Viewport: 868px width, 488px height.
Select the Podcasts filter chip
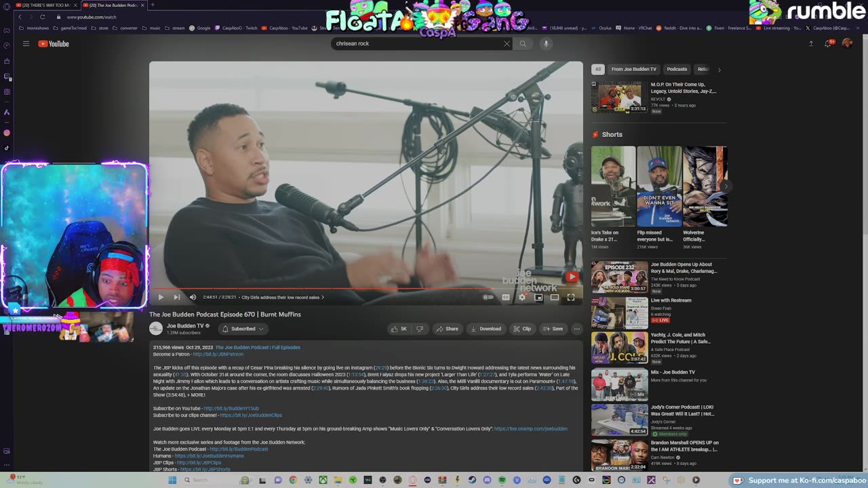677,69
